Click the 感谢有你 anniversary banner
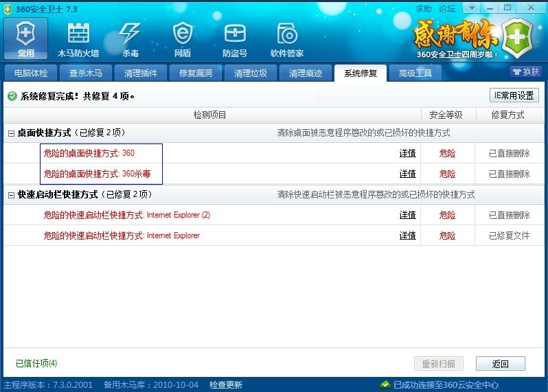548x392 pixels. point(457,38)
